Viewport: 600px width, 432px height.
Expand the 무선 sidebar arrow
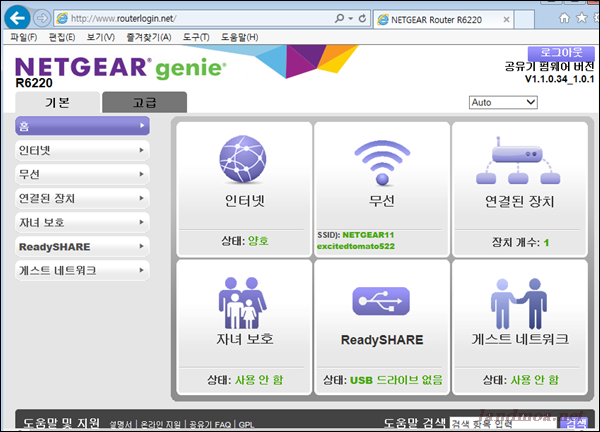(142, 174)
